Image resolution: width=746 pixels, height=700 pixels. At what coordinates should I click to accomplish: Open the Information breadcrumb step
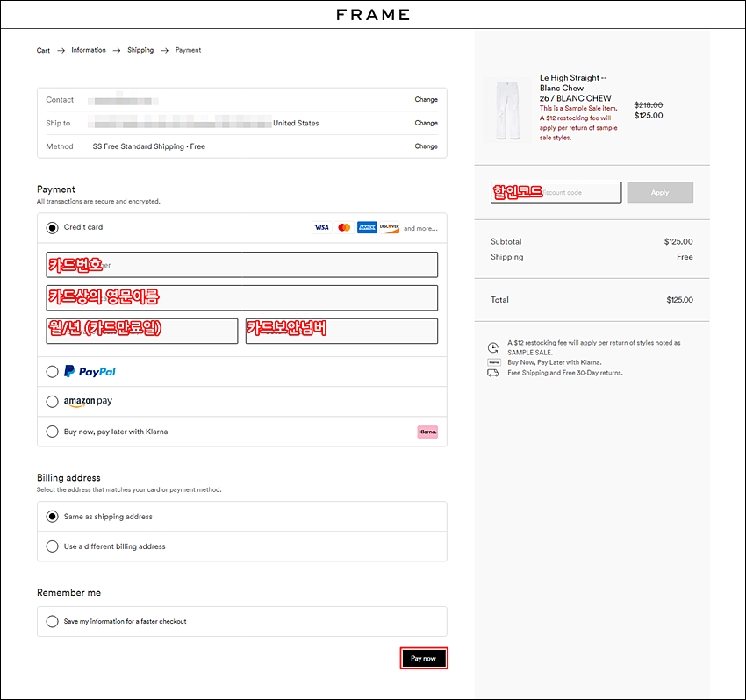click(89, 50)
